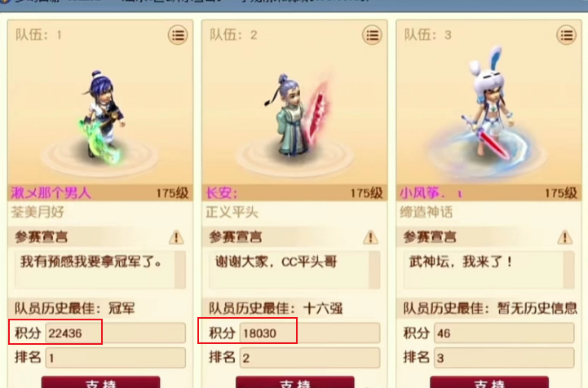Click player name 长安 in team 2
This screenshot has height=388, width=588.
pos(222,193)
